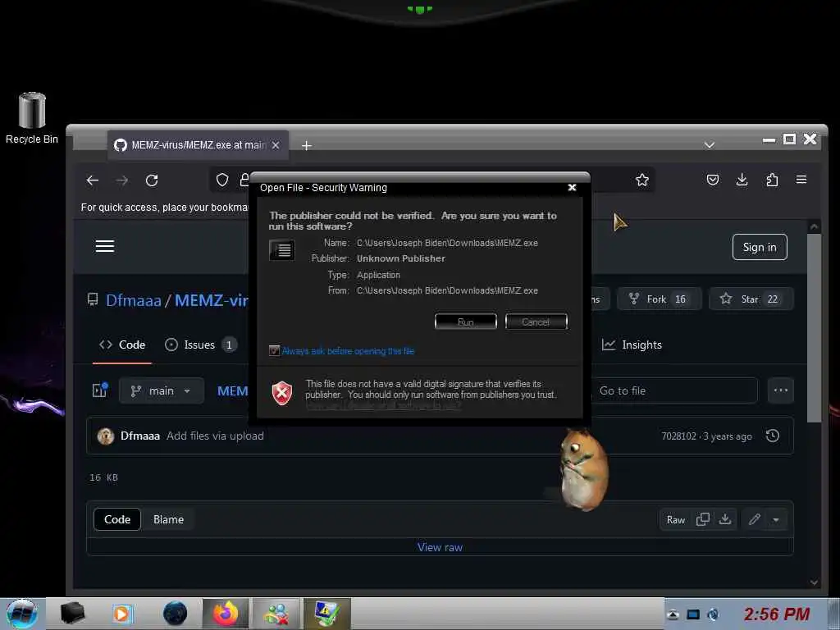Close the MEMZ-virus/MEMZ.exe tab

[x=276, y=145]
